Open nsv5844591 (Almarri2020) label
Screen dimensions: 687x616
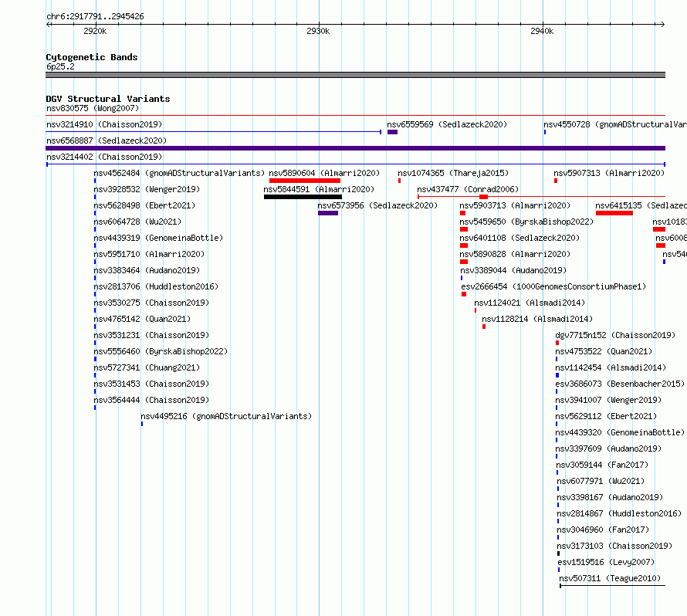tap(319, 189)
